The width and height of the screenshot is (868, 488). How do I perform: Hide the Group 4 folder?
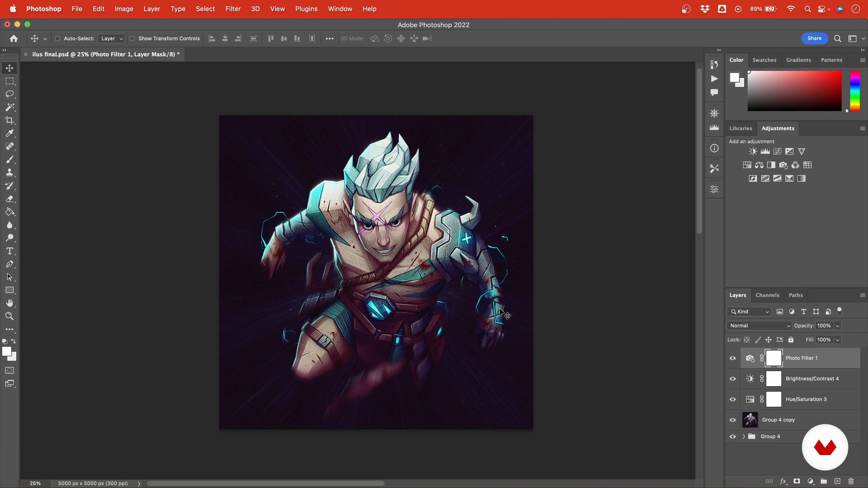[733, 436]
